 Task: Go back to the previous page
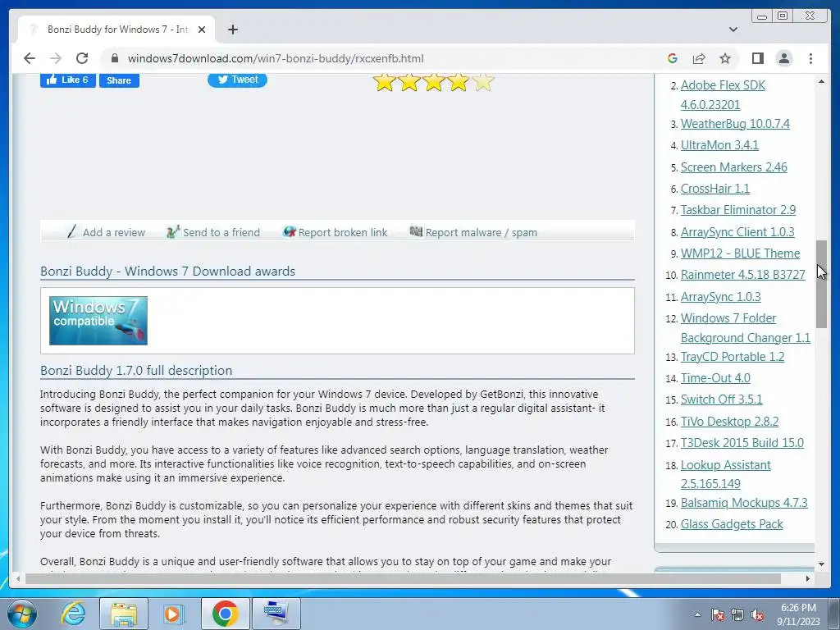point(30,58)
